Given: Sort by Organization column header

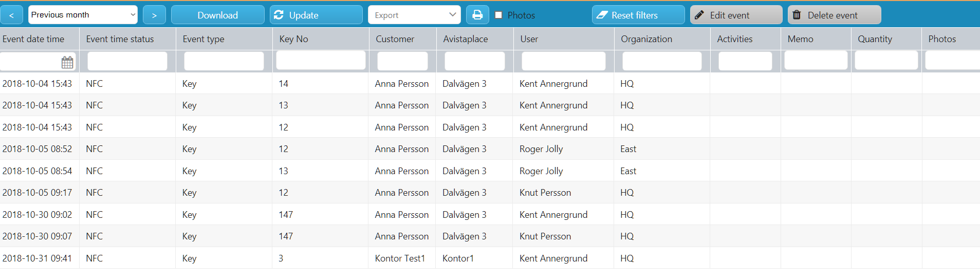Looking at the screenshot, I should coord(646,39).
